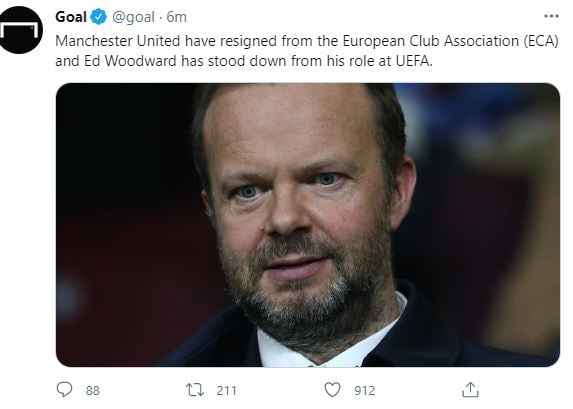Like the tweet with heart icon
This screenshot has width=573, height=409.
point(333,390)
